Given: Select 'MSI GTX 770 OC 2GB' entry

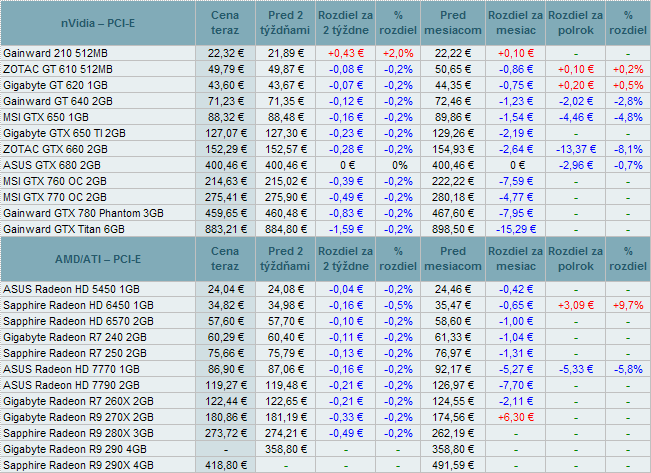Looking at the screenshot, I should tap(55, 197).
